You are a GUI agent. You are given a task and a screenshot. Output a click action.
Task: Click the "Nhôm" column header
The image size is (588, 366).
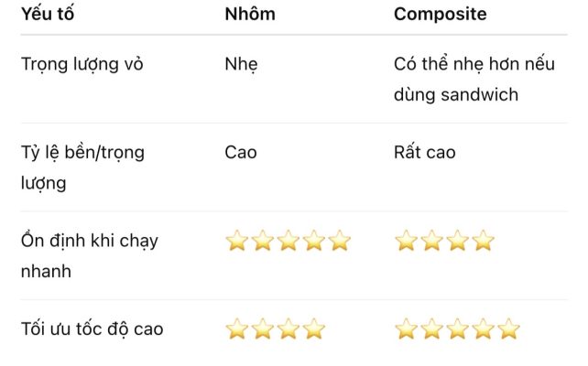[250, 14]
